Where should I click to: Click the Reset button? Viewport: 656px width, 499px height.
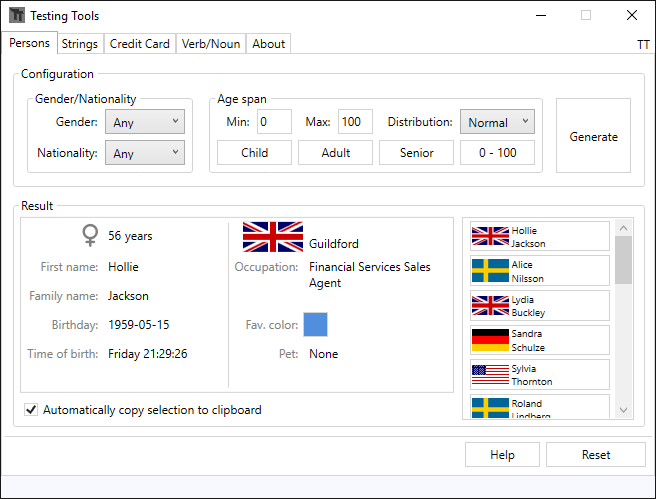596,455
